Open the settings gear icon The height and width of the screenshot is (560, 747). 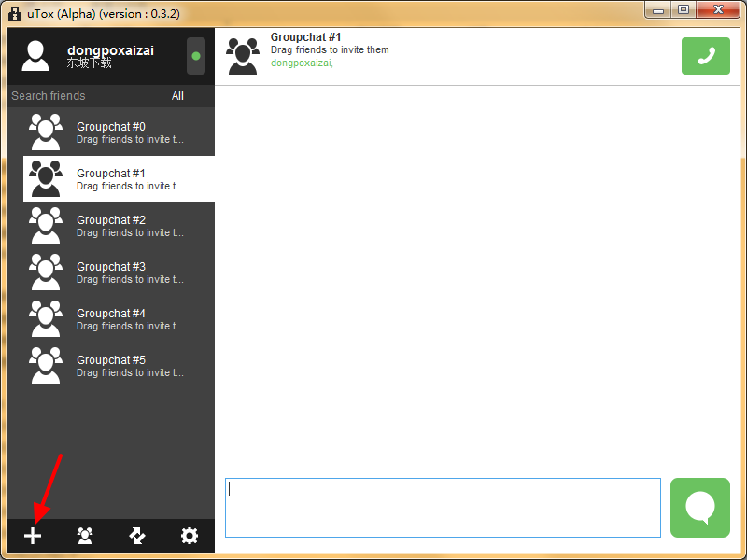click(x=190, y=536)
